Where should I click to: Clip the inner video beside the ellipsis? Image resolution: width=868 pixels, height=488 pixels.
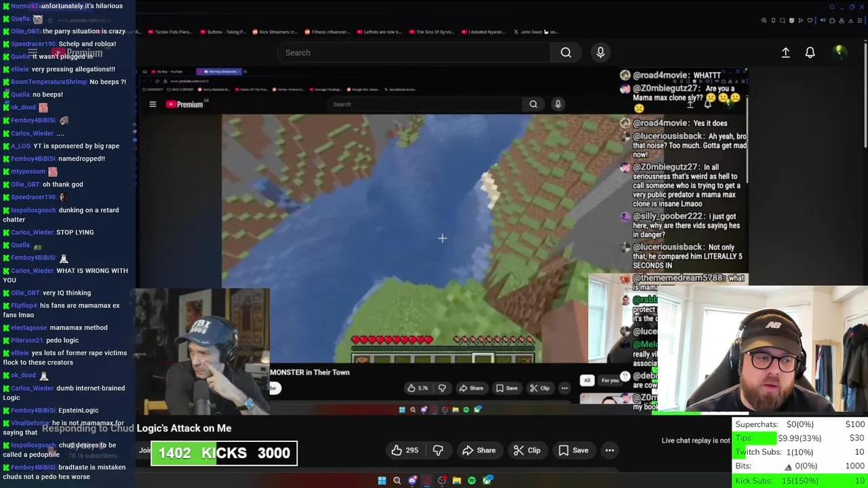540,388
